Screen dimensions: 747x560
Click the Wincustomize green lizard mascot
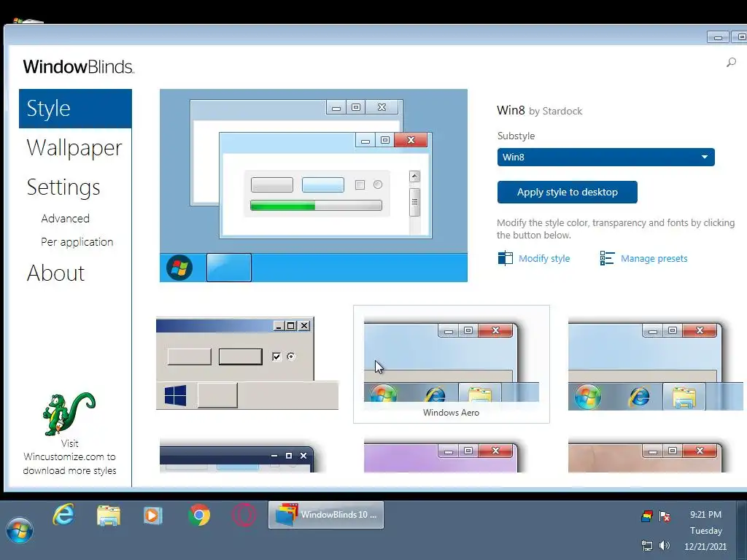69,413
